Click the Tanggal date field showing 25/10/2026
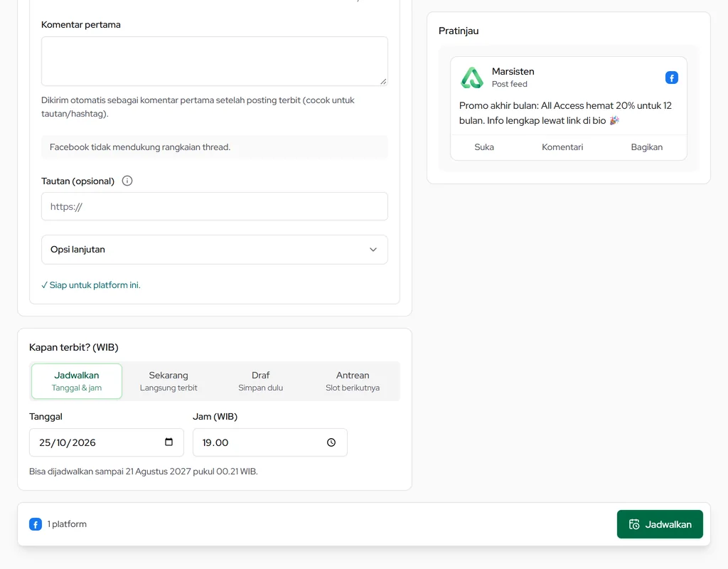The image size is (728, 569). (x=107, y=442)
